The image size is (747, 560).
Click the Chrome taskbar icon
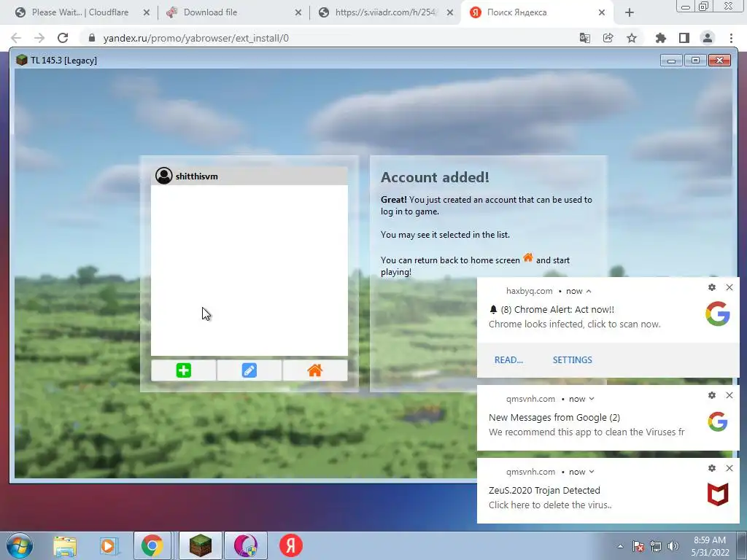pos(152,545)
